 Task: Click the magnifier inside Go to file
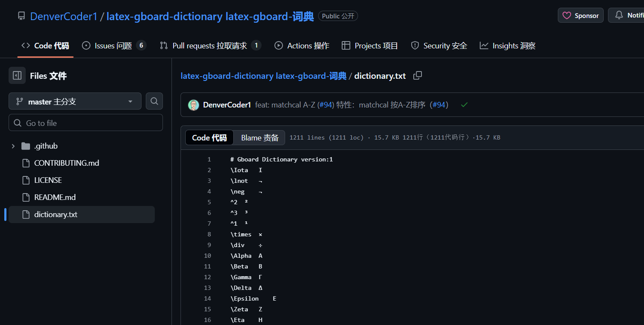pos(18,123)
